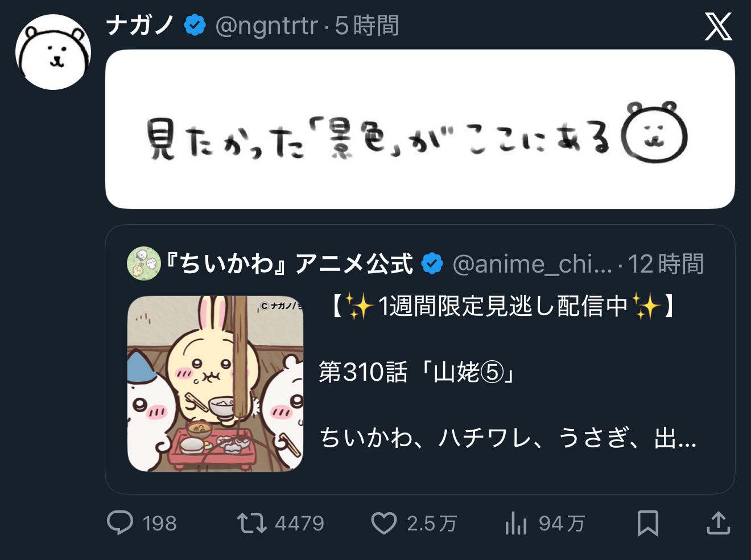
Task: Click the 5時間 post timestamp
Action: pyautogui.click(x=367, y=26)
